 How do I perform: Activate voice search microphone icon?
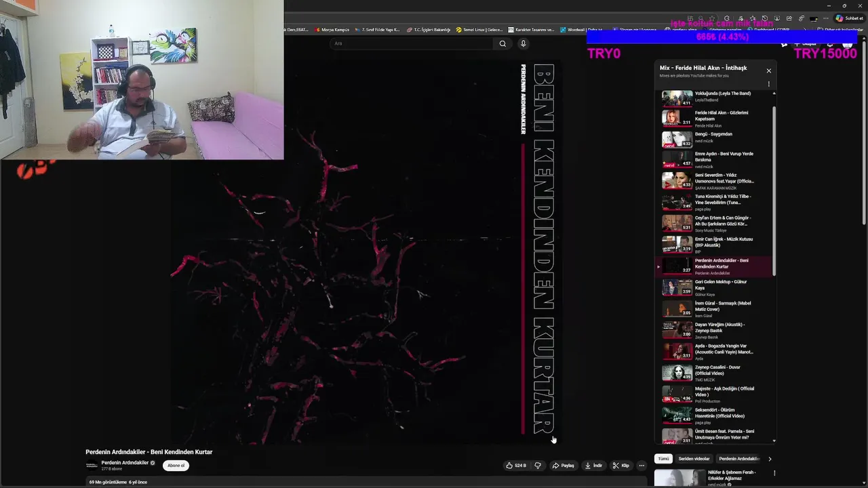523,43
